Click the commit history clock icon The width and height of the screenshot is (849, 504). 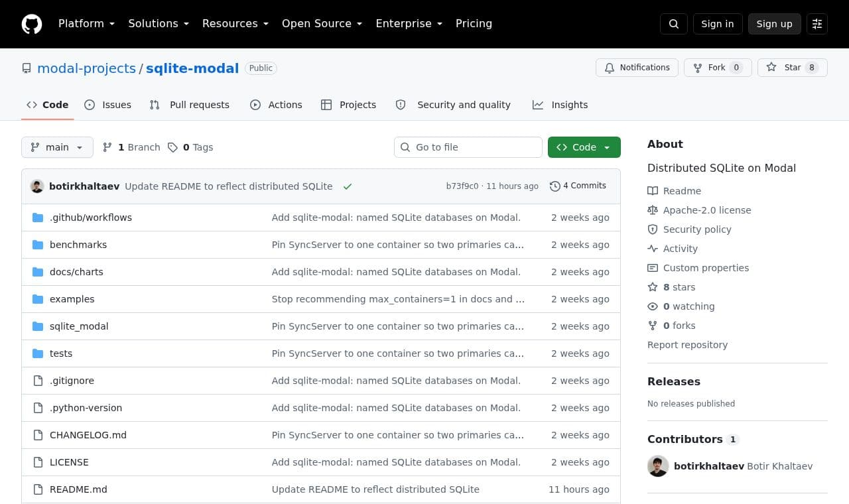(x=555, y=186)
